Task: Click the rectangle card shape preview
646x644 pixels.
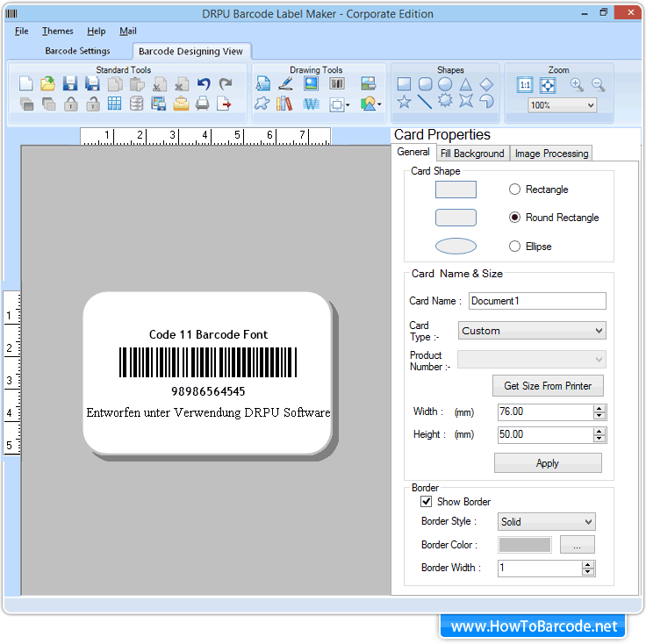Action: (456, 190)
